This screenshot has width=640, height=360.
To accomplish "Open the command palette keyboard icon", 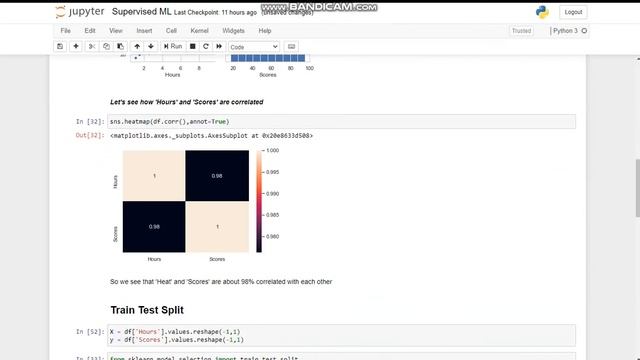I will [x=291, y=47].
